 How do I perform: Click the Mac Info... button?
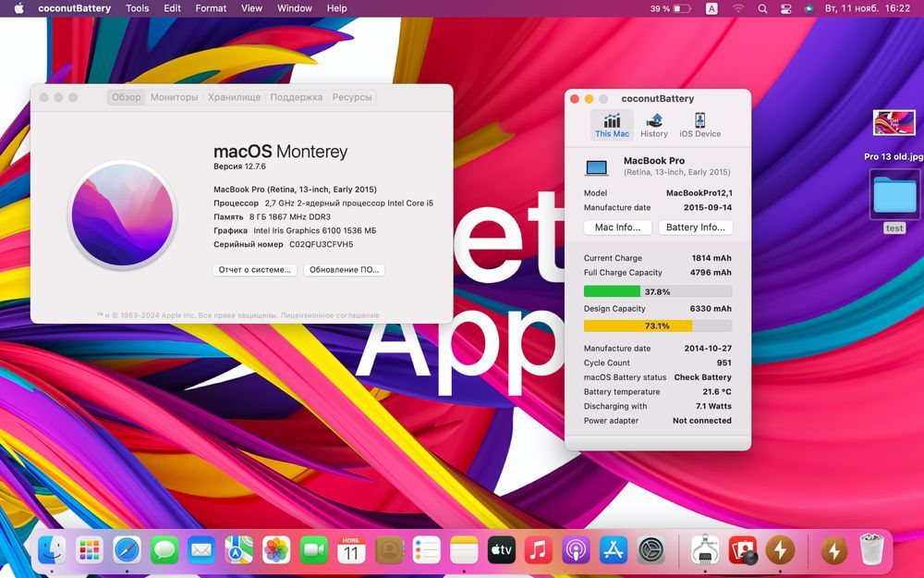tap(617, 228)
